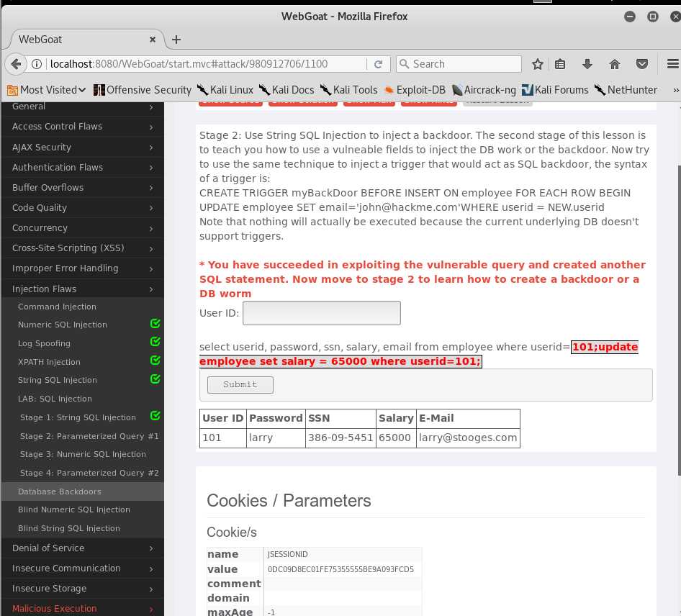Expand Insecure Communication category

(x=83, y=569)
